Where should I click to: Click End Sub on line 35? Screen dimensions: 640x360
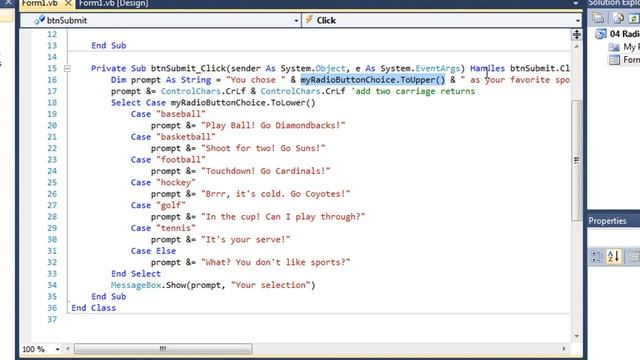point(109,297)
